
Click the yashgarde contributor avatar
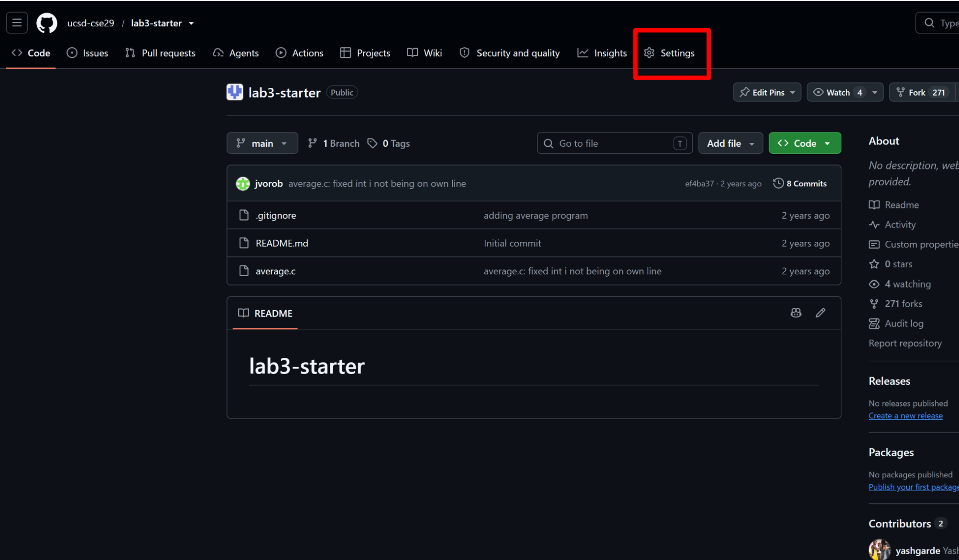click(879, 550)
